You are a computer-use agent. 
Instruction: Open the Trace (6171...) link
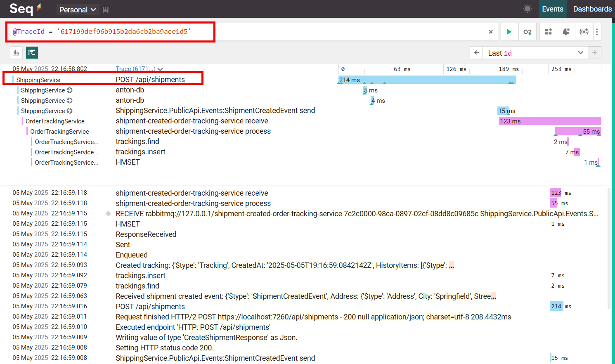pyautogui.click(x=135, y=69)
